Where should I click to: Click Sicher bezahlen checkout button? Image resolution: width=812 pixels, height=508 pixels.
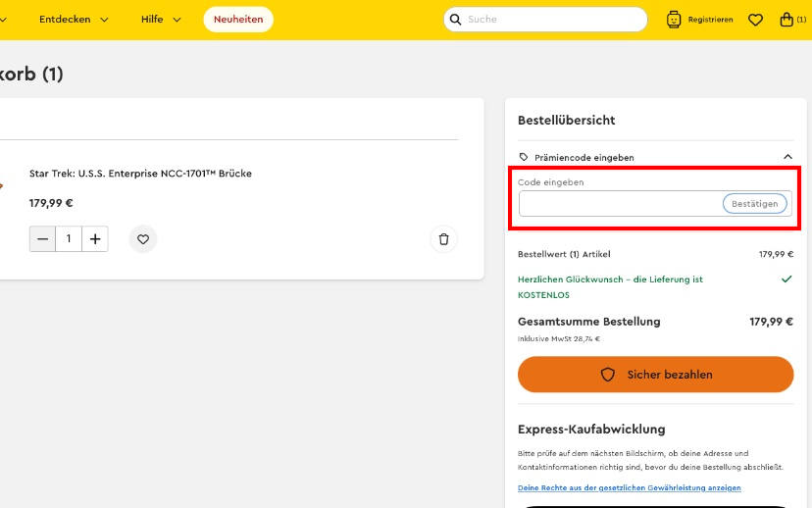click(656, 375)
